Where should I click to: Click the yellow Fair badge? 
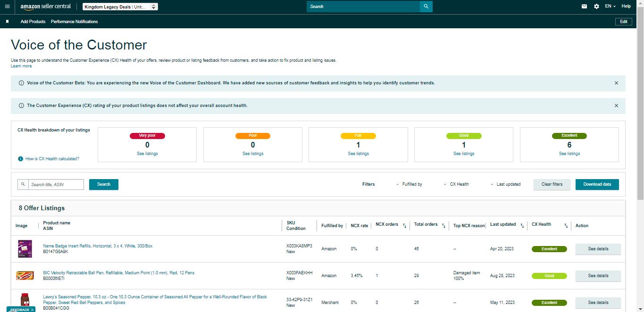pos(358,136)
